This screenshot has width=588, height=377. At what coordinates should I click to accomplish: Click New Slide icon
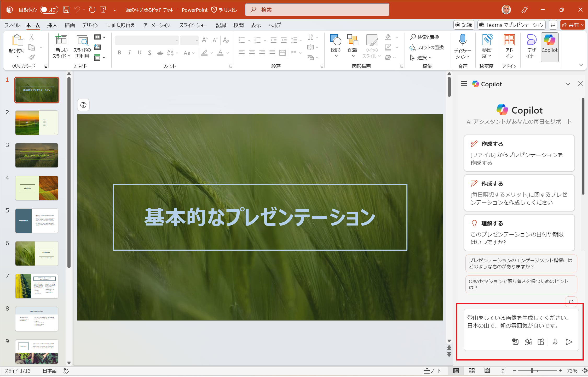click(61, 40)
